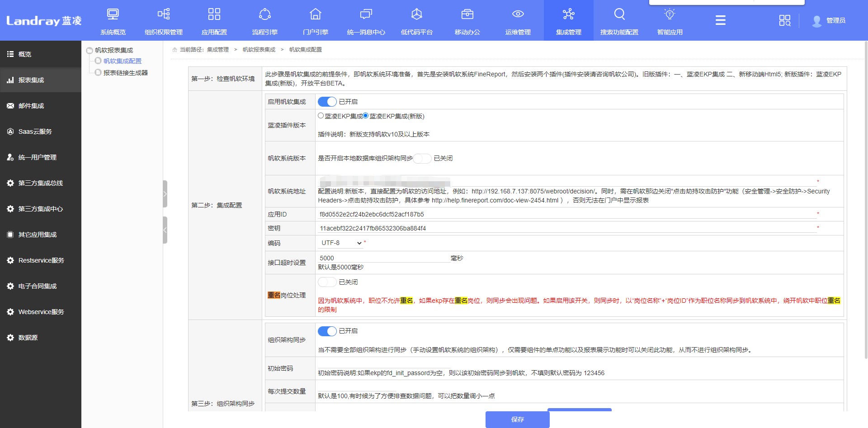Select the 蓝凌EKP集成(新版) radio button
The image size is (868, 428).
(x=366, y=116)
